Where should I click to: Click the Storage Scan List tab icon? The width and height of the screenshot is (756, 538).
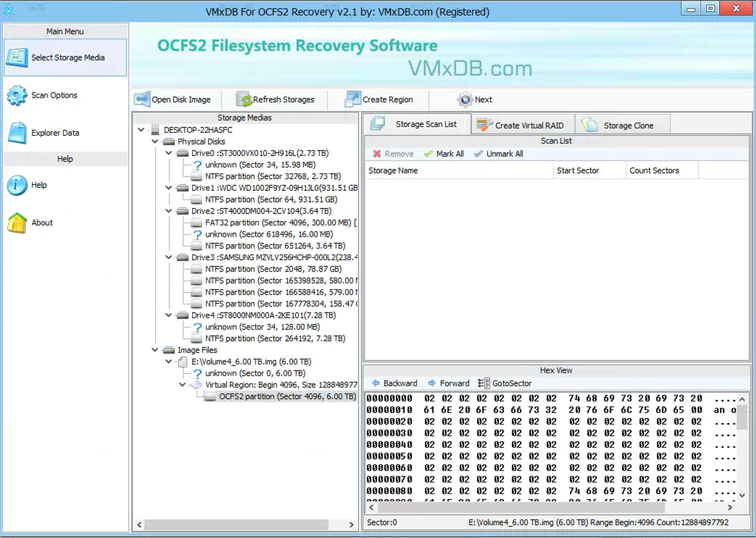[x=377, y=124]
